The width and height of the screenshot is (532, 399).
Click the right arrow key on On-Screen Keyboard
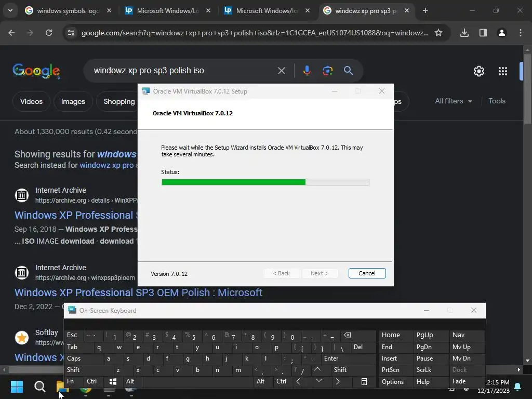[337, 381]
